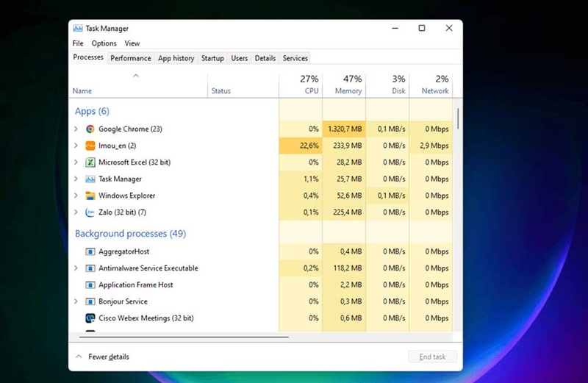Select the Processes tab
The image size is (588, 383).
point(88,57)
